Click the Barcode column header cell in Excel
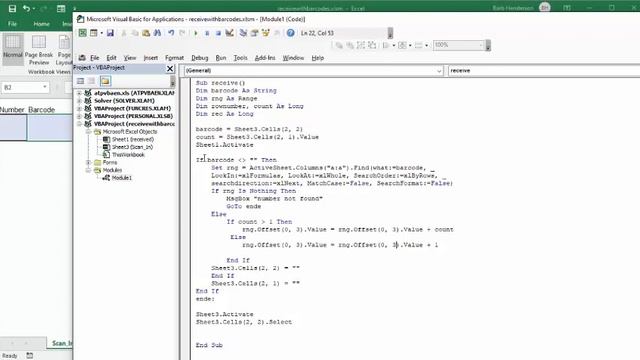 click(x=42, y=110)
